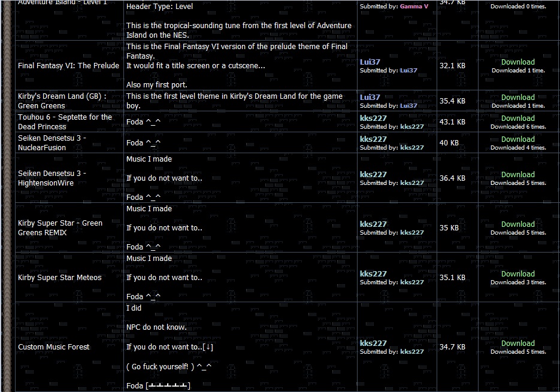Image resolution: width=560 pixels, height=392 pixels.
Task: Open bold Lui37 author link for Kirby's Dream Land
Action: [370, 98]
